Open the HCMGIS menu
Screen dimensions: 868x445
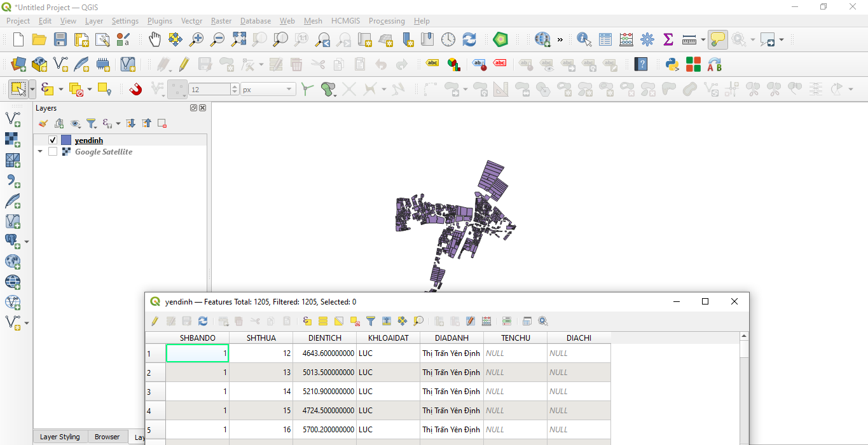[345, 20]
